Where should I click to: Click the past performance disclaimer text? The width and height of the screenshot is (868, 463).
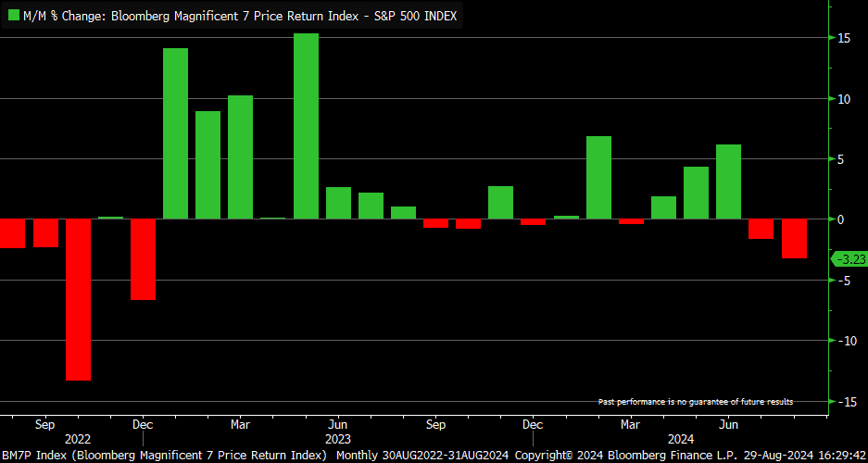(695, 402)
